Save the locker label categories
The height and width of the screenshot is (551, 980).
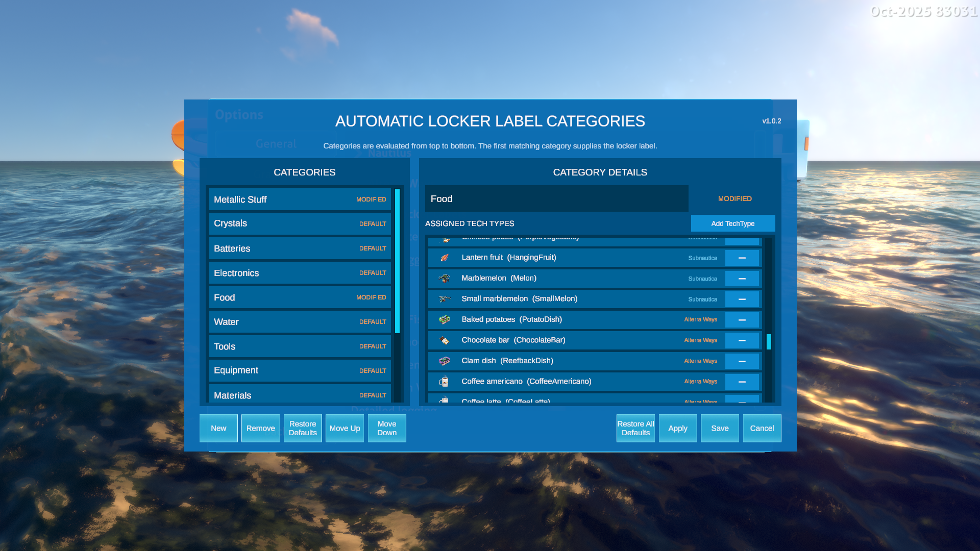pos(720,428)
